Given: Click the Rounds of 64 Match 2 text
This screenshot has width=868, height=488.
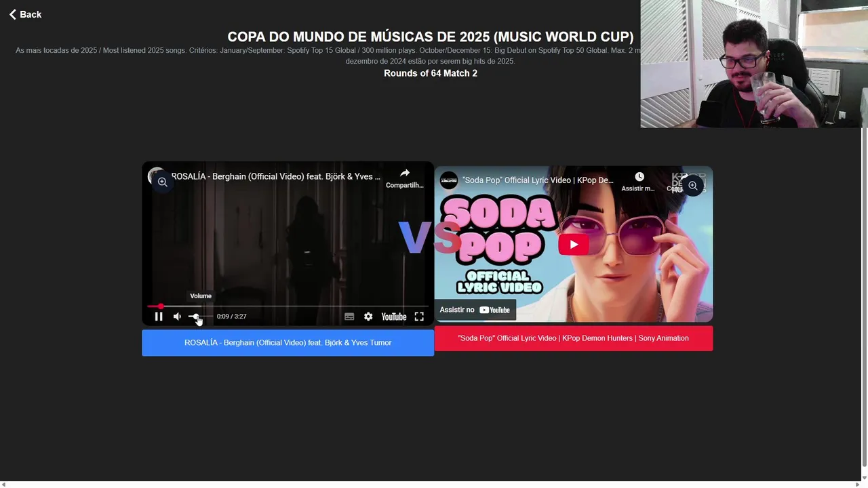Looking at the screenshot, I should (x=431, y=73).
